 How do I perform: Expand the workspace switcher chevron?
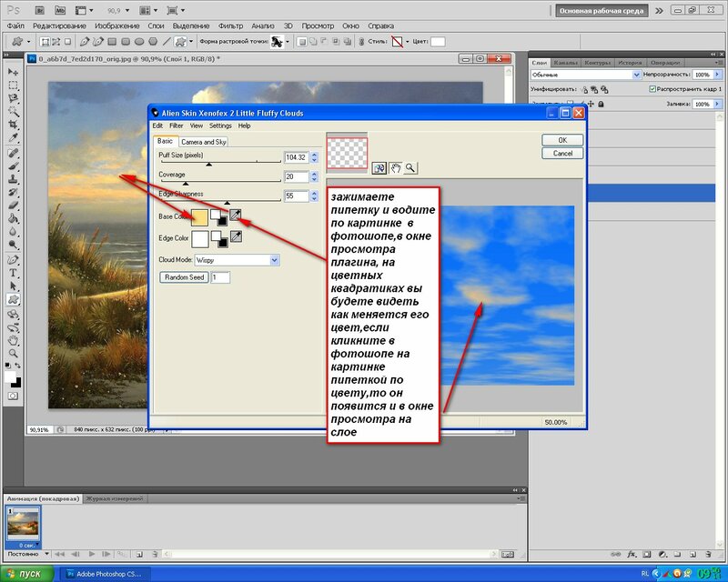(659, 11)
